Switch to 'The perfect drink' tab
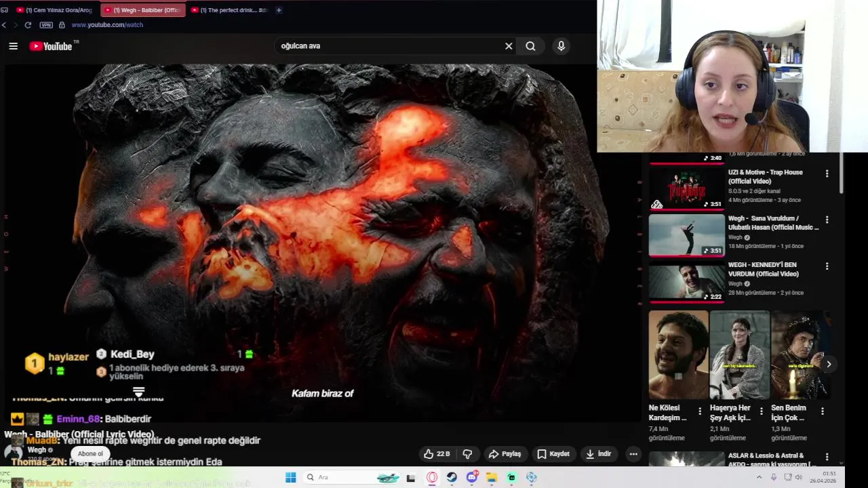The image size is (868, 488). tap(229, 10)
